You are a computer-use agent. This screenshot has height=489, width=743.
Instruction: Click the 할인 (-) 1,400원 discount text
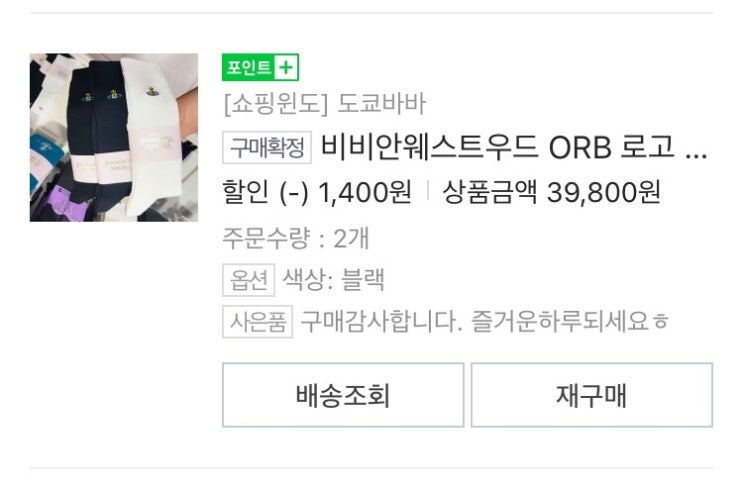pos(317,192)
